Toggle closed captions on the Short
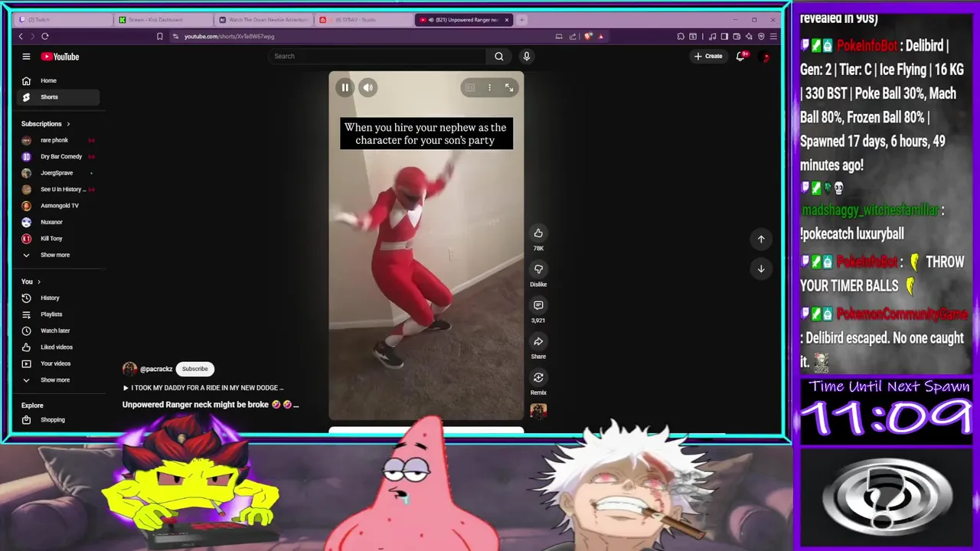Screen dimensions: 980x551 point(470,87)
